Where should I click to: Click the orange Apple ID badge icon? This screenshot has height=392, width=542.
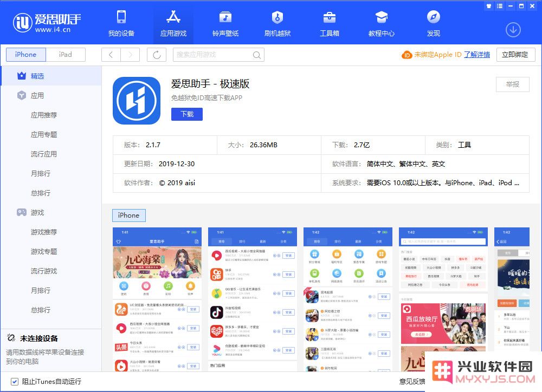(407, 55)
